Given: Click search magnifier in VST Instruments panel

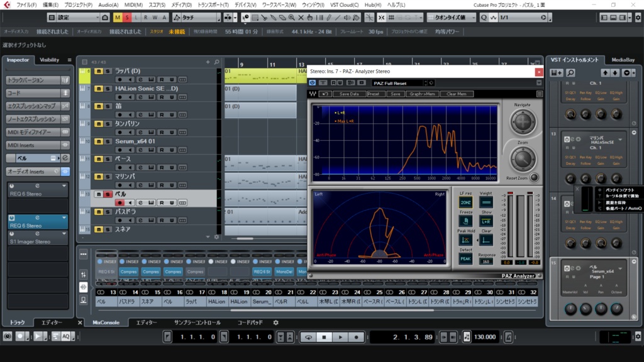Looking at the screenshot, I should pos(570,73).
